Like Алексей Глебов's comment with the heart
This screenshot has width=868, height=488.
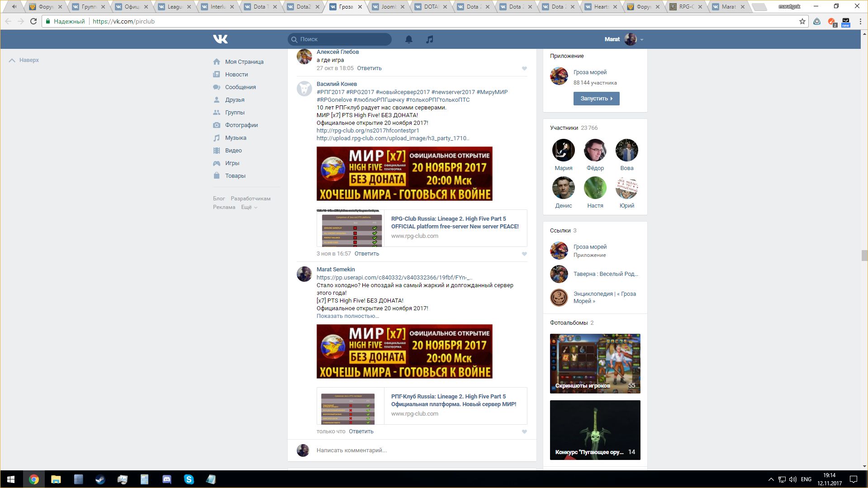click(524, 68)
